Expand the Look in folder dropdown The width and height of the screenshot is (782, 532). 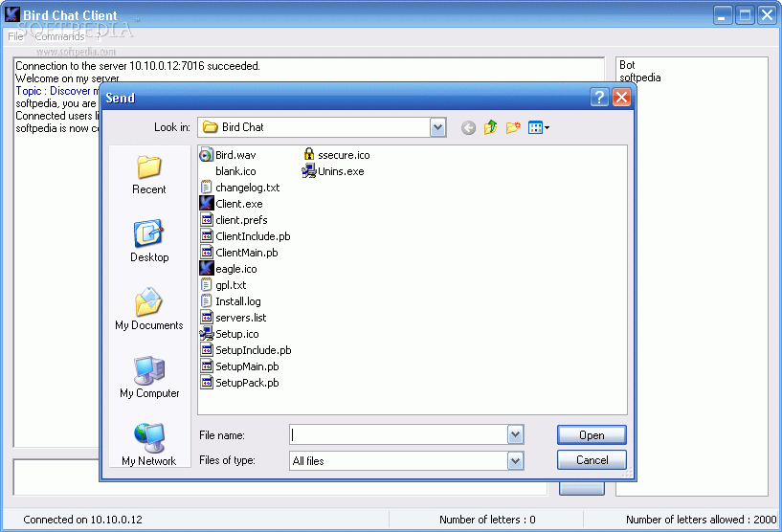click(437, 127)
